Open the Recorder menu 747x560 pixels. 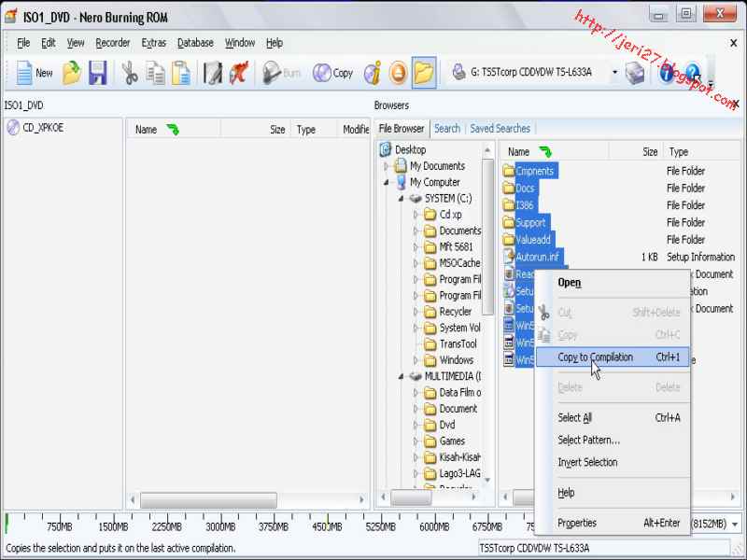(112, 43)
